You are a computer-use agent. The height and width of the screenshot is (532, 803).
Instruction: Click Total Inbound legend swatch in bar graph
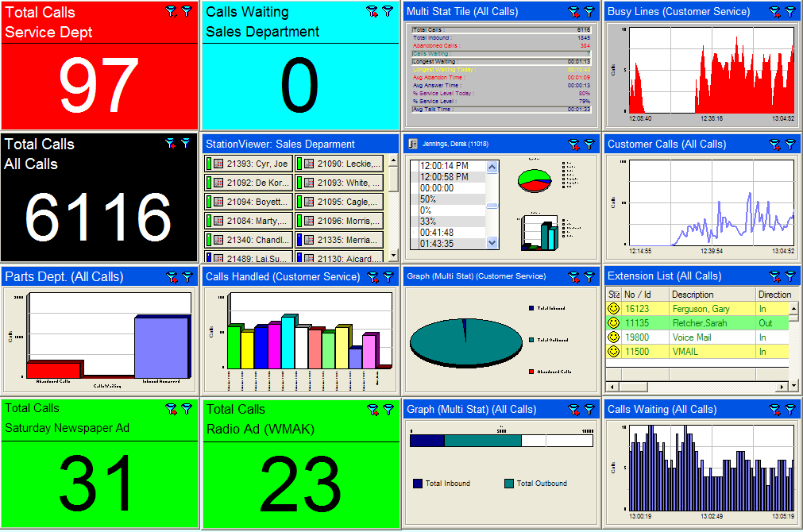point(417,483)
